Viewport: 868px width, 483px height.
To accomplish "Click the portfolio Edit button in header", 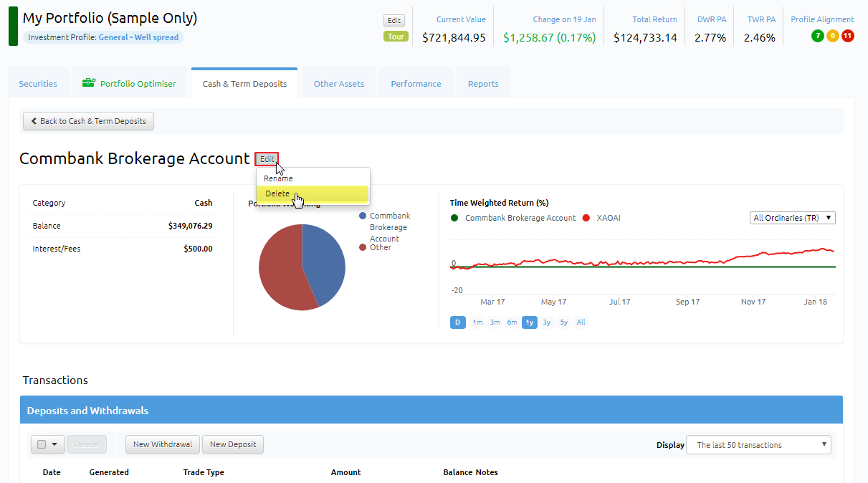I will pos(394,21).
